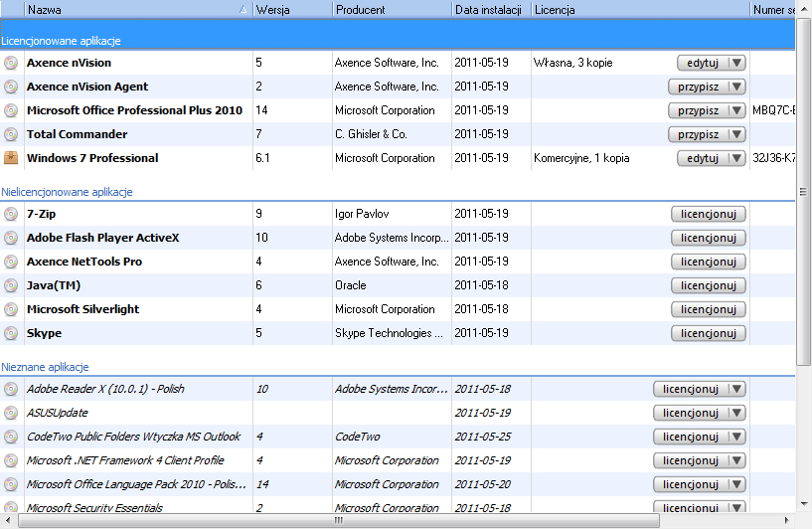Click the 'Oracle' producer cell
Viewport: 812px width, 529px height.
[x=350, y=285]
